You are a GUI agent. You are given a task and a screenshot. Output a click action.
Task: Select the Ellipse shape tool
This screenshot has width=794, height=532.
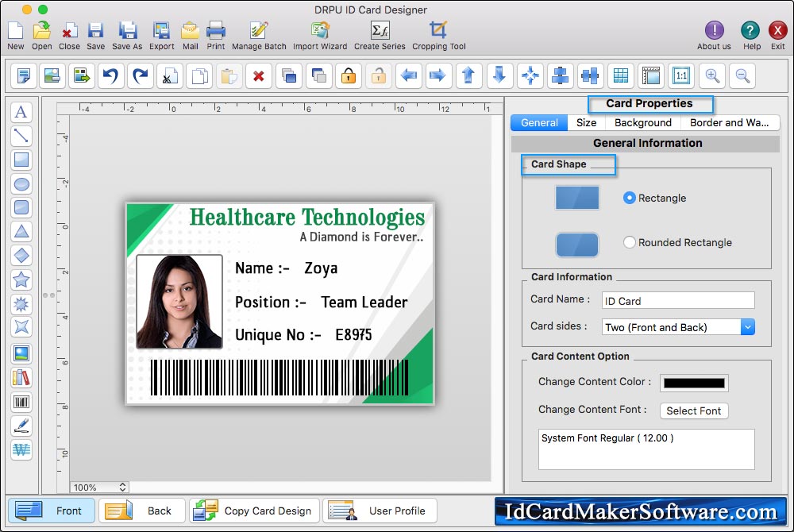21,184
